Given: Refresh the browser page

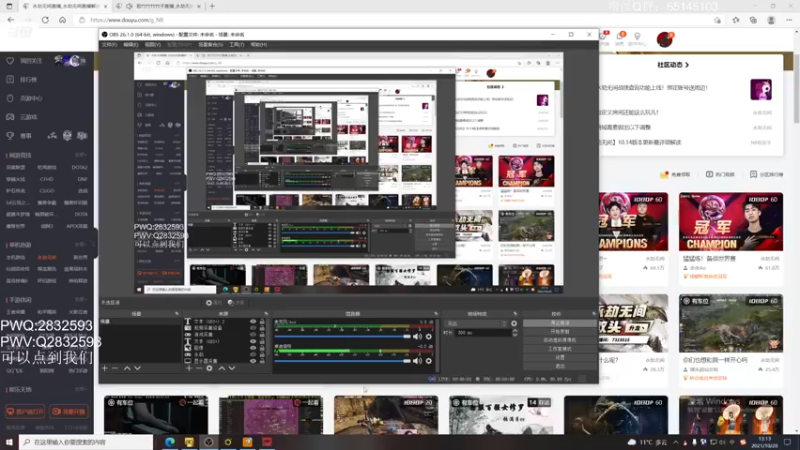Looking at the screenshot, I should tap(45, 20).
